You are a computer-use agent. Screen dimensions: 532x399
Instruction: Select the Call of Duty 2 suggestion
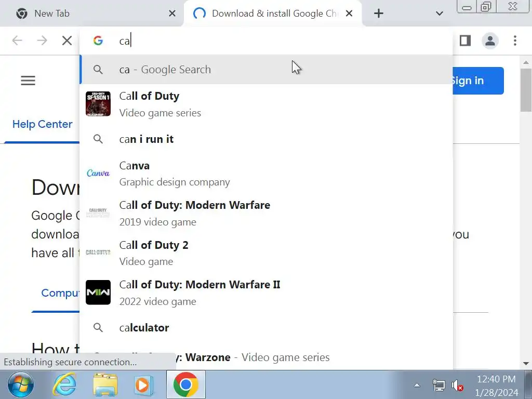(x=267, y=253)
